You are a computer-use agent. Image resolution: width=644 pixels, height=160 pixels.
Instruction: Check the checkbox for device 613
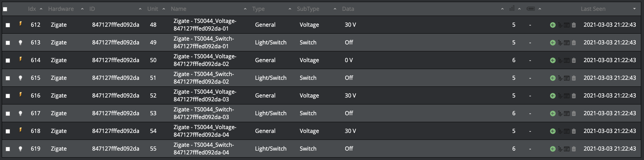tap(8, 43)
